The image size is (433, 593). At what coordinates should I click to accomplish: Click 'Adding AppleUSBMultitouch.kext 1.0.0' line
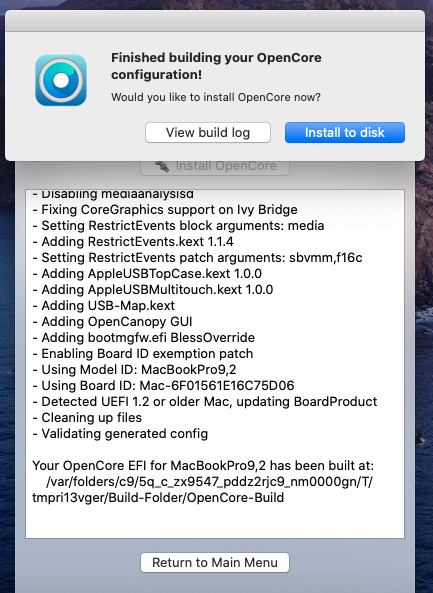point(152,289)
